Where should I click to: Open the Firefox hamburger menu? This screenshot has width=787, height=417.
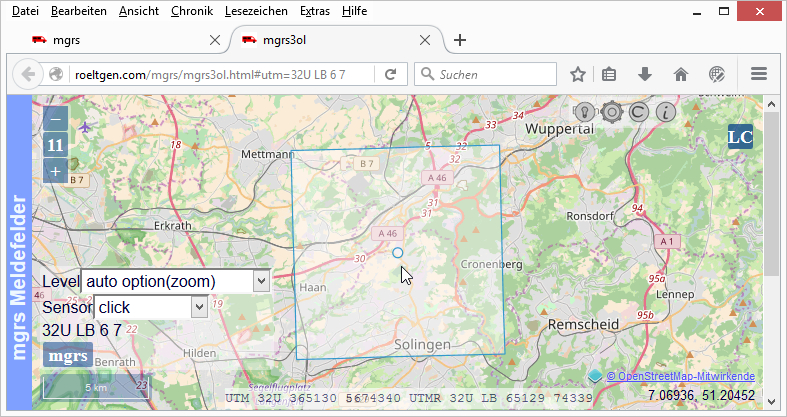click(x=759, y=74)
